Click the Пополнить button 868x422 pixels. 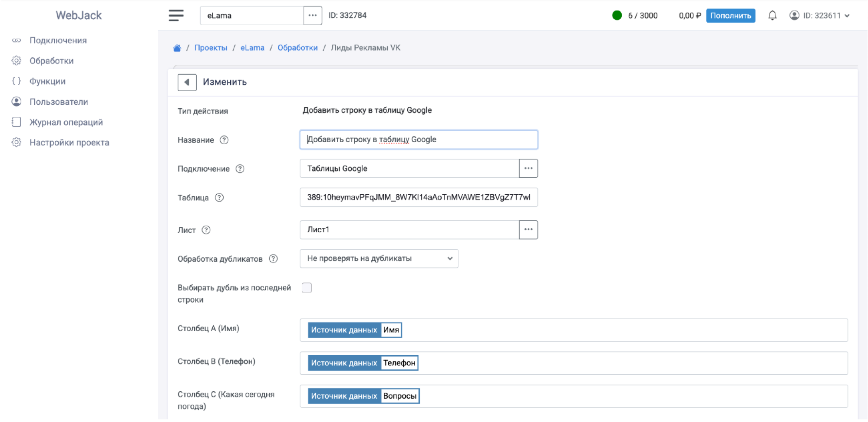point(730,16)
